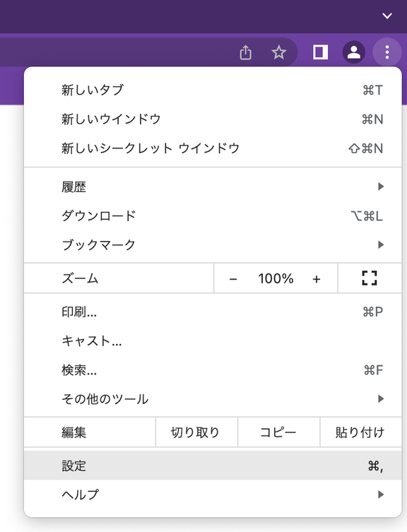Open the side panel icon
Viewport: 407px width, 532px height.
click(x=320, y=52)
